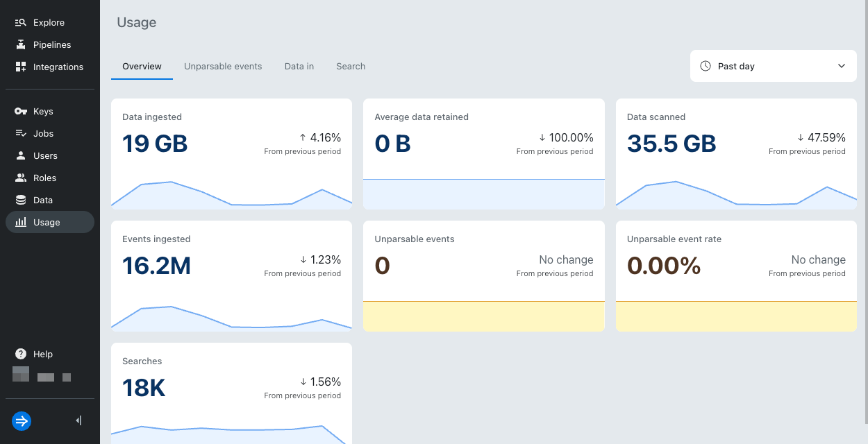Viewport: 868px width, 444px height.
Task: Open Help label in the sidebar
Action: 43,355
